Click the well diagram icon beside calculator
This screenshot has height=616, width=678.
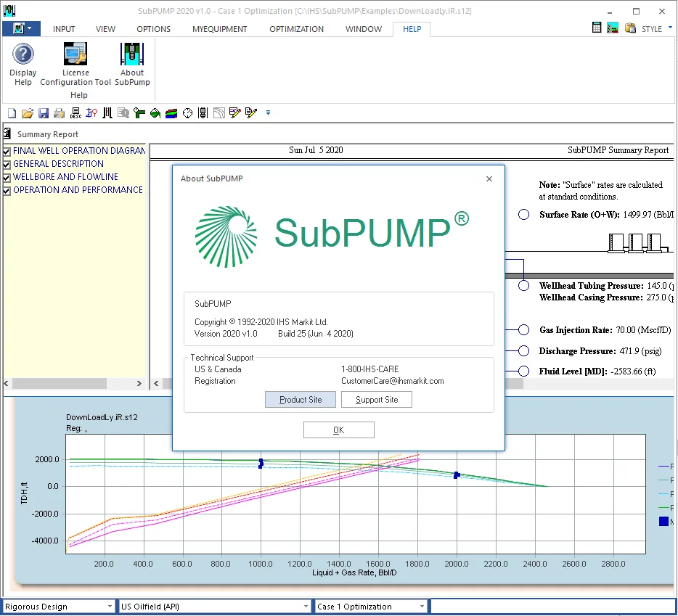coord(612,28)
